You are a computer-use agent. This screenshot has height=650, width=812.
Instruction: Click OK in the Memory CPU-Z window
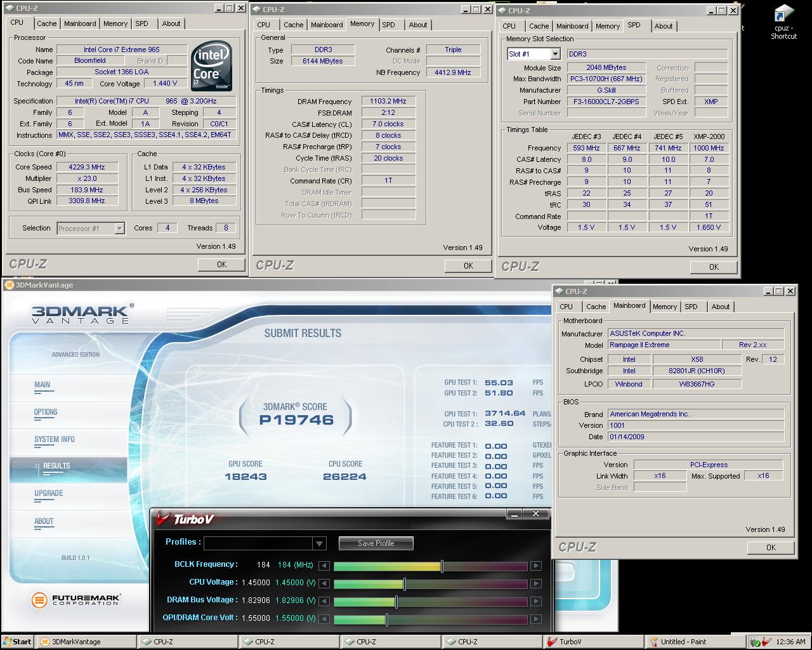coord(468,266)
